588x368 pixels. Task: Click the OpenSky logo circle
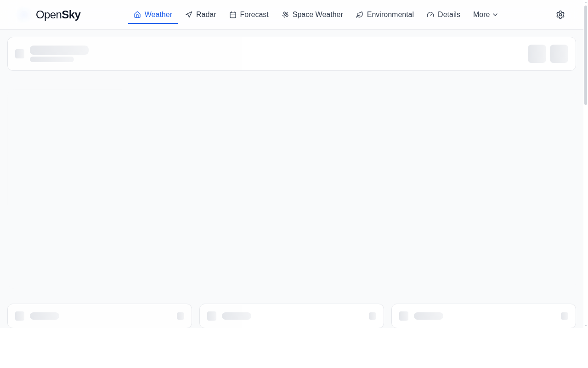24,14
